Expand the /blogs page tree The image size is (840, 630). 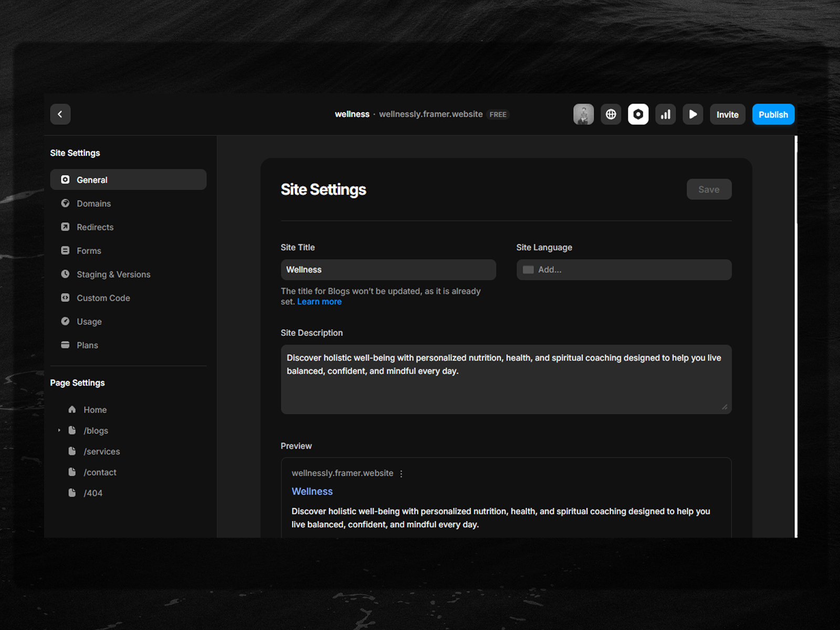[59, 430]
